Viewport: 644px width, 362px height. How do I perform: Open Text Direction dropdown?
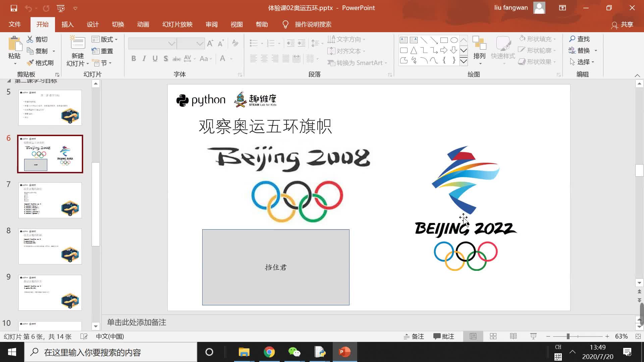(x=346, y=39)
